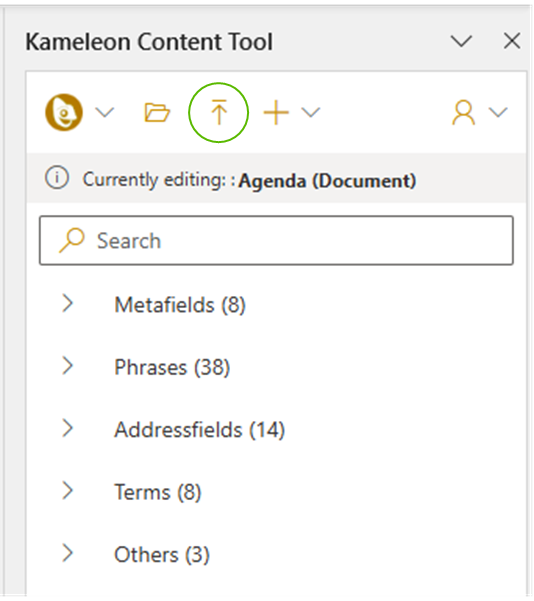Image resolution: width=534 pixels, height=601 pixels.
Task: Click the Kameleon chameleon logo icon
Action: click(x=64, y=112)
